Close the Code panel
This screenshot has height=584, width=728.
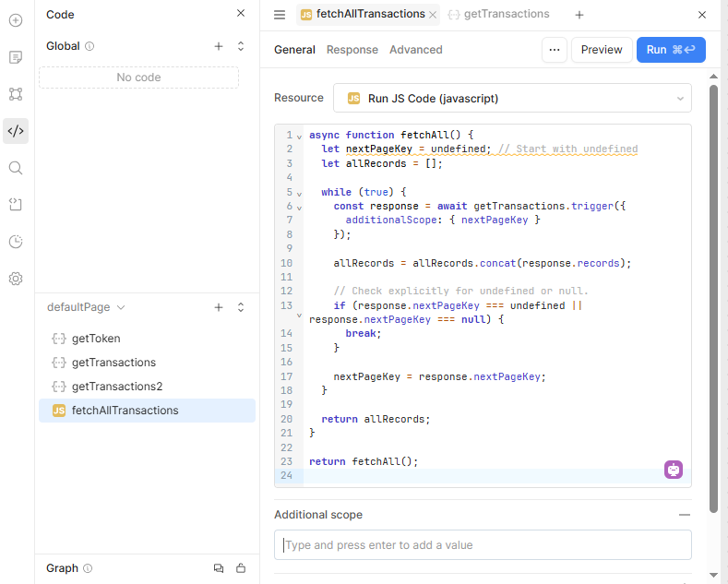point(241,13)
